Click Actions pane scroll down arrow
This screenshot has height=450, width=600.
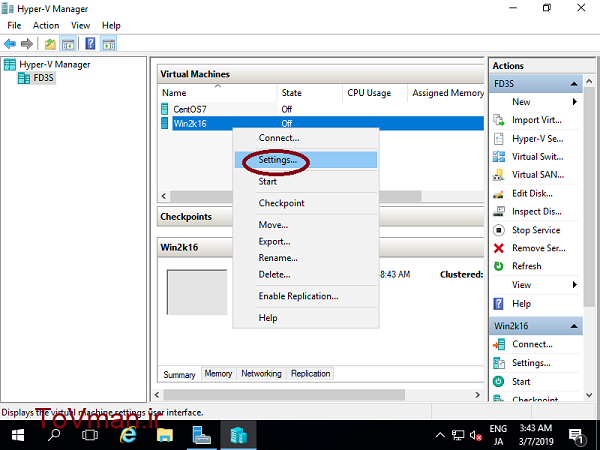(589, 395)
